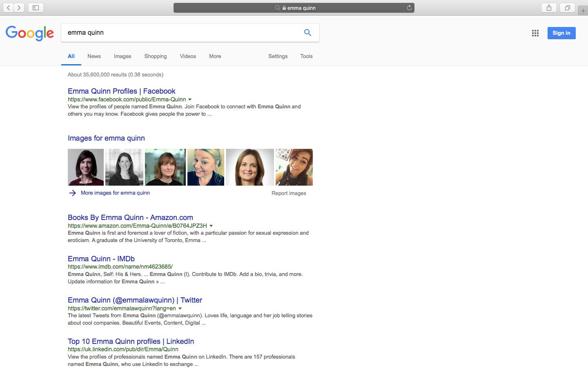
Task: Open first image of woman in maroon top
Action: tap(86, 167)
